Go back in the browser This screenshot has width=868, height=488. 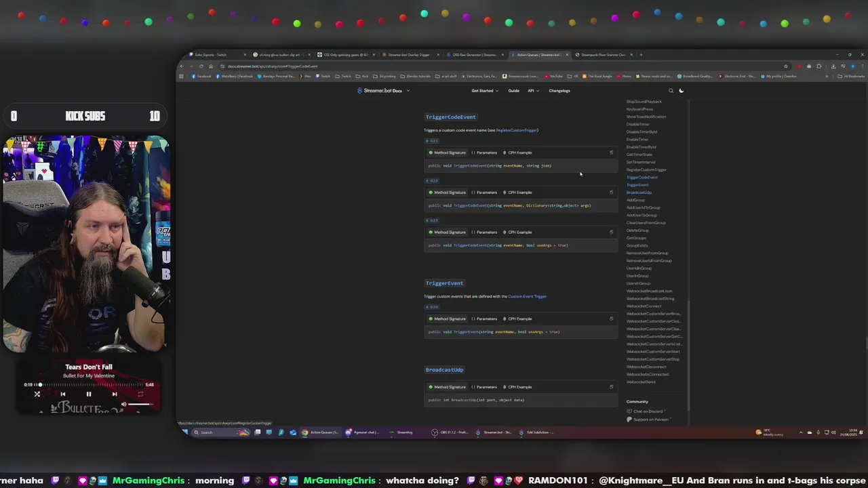(182, 66)
